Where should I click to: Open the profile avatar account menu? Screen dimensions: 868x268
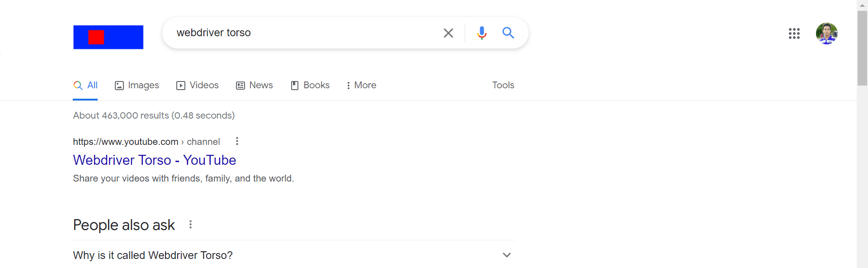pos(827,33)
